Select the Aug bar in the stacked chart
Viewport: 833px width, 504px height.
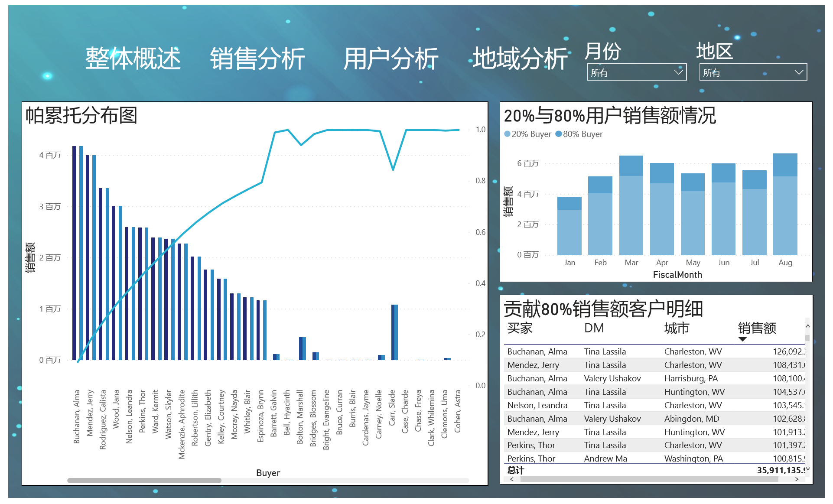coord(785,204)
